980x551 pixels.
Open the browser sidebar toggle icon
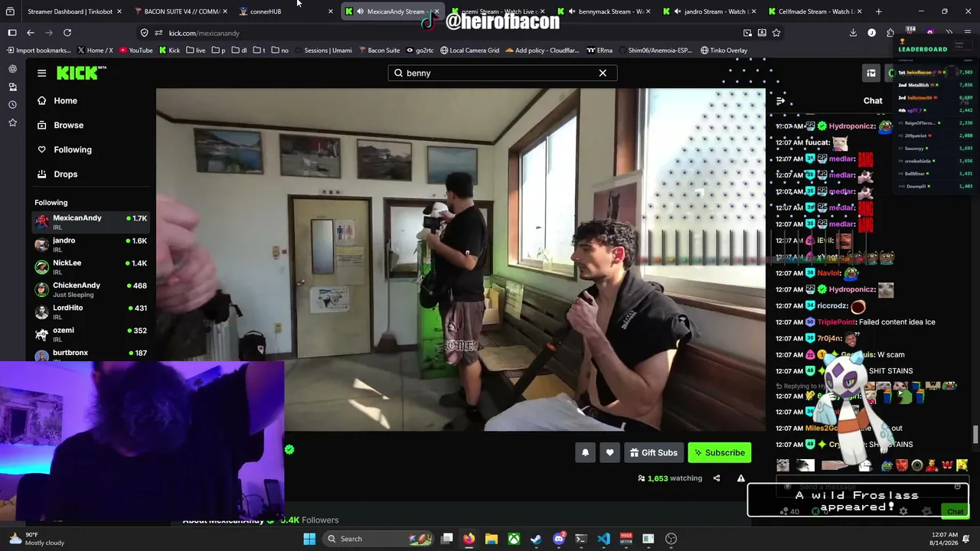[12, 33]
